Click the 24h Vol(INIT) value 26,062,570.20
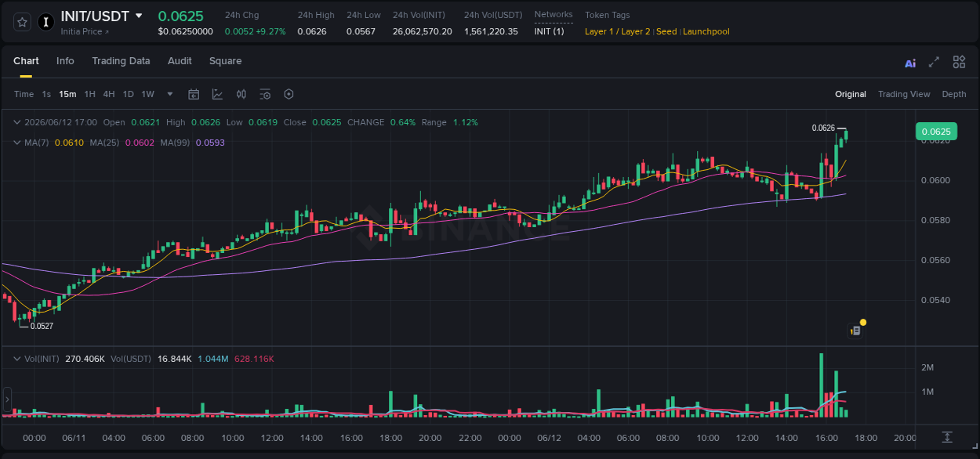This screenshot has height=459, width=980. (423, 31)
